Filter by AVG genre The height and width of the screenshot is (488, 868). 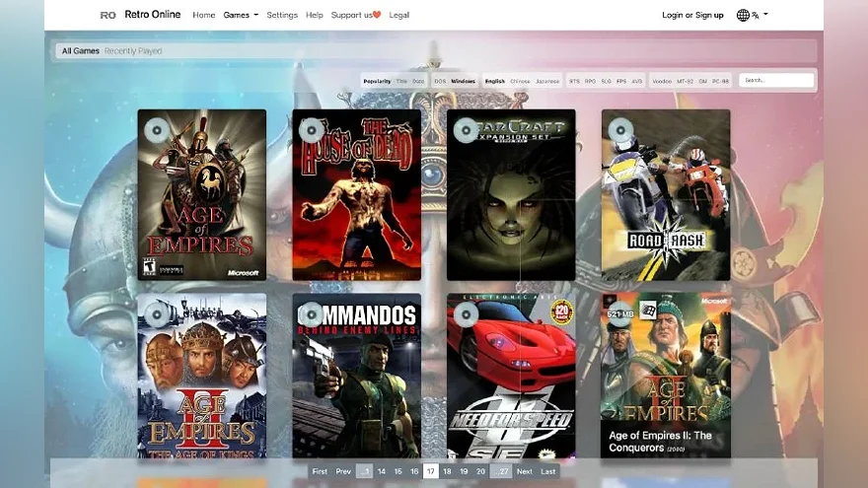[x=637, y=81]
